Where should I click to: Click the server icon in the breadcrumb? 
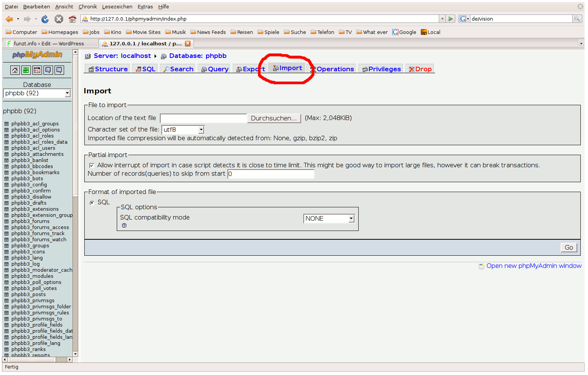pos(88,56)
